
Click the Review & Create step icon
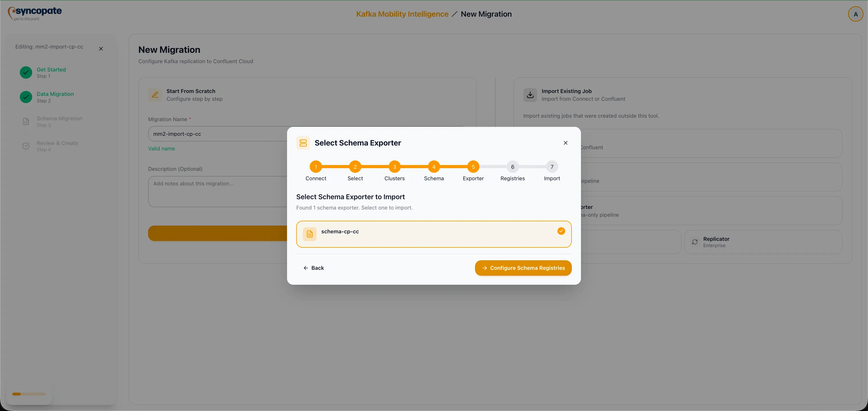pyautogui.click(x=26, y=146)
